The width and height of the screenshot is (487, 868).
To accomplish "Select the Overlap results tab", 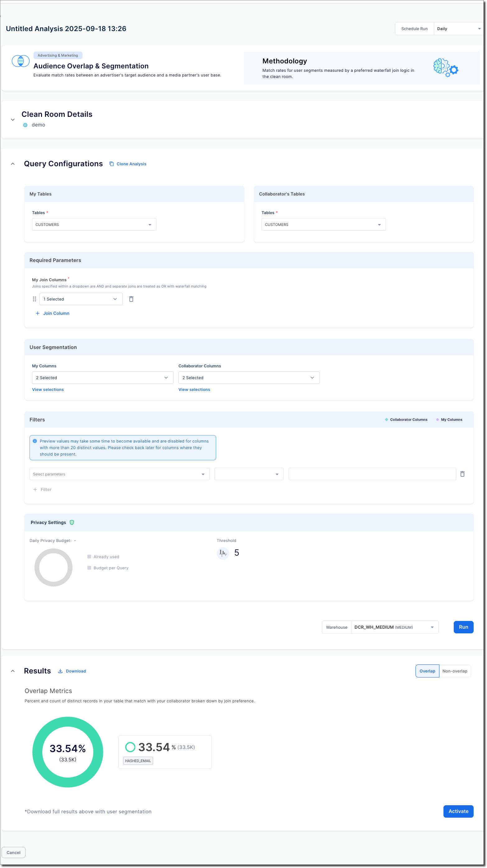I will coord(427,671).
